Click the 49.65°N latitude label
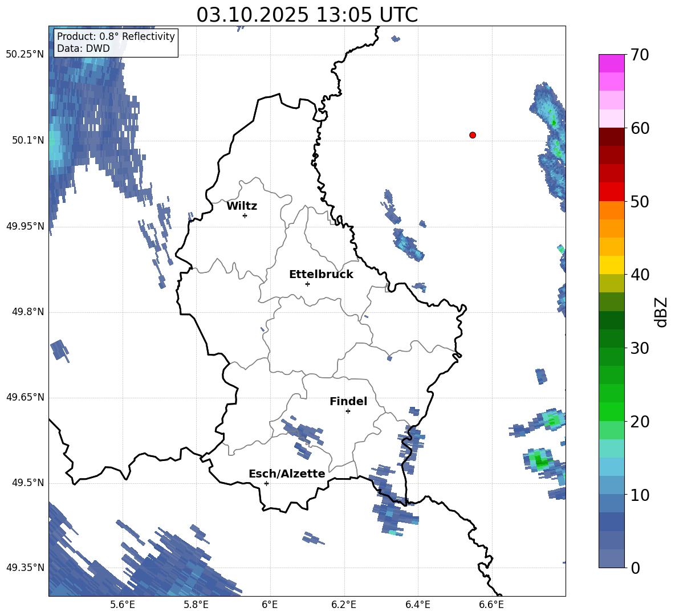Screen dimensions: 675x616 click(25, 397)
